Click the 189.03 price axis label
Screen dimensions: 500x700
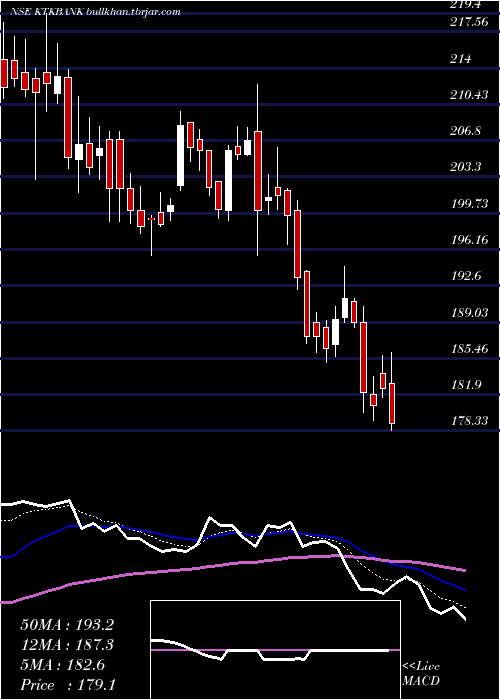pos(469,312)
